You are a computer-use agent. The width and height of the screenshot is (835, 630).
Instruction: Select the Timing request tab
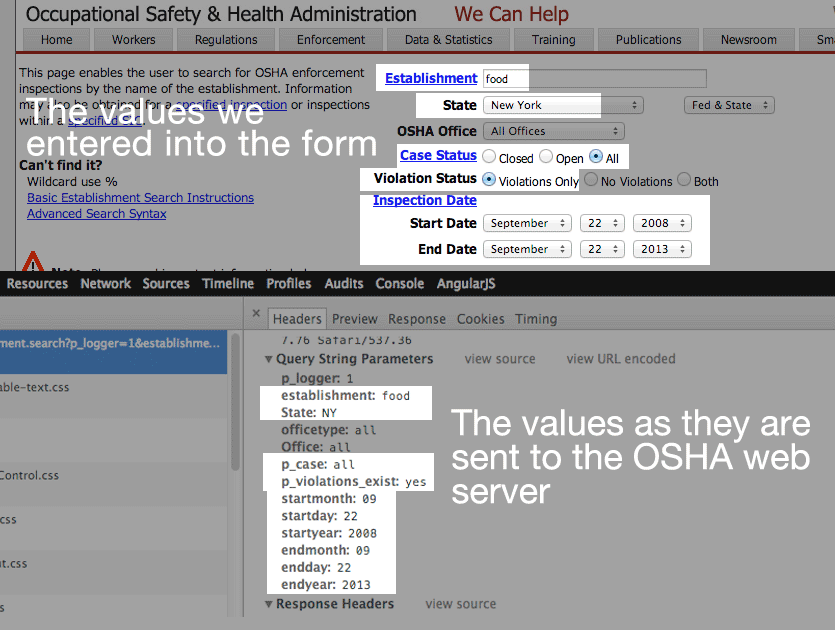coord(536,319)
